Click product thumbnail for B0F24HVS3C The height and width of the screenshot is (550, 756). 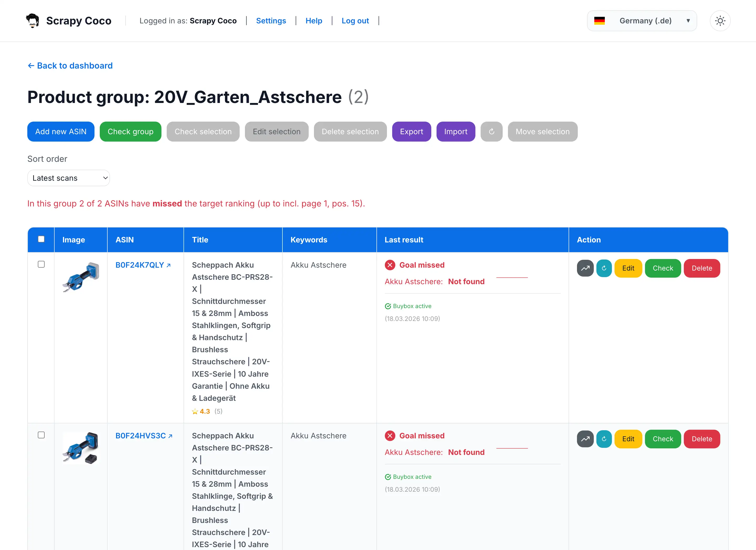click(x=81, y=448)
